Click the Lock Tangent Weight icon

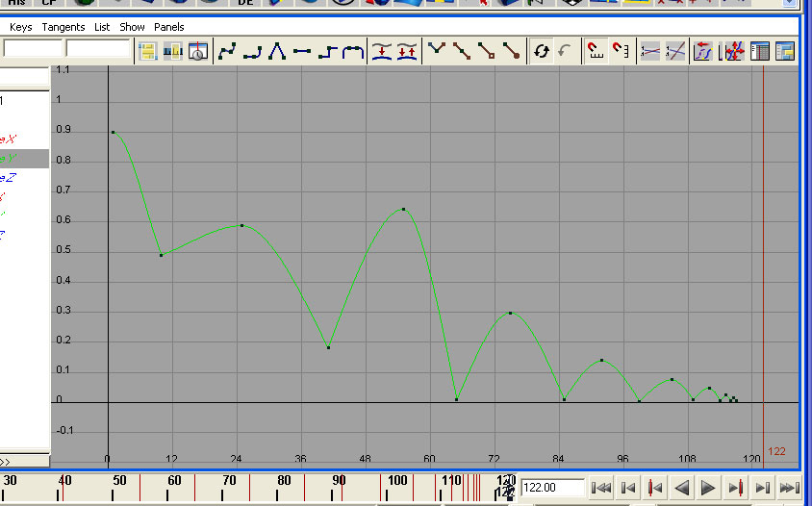point(511,51)
